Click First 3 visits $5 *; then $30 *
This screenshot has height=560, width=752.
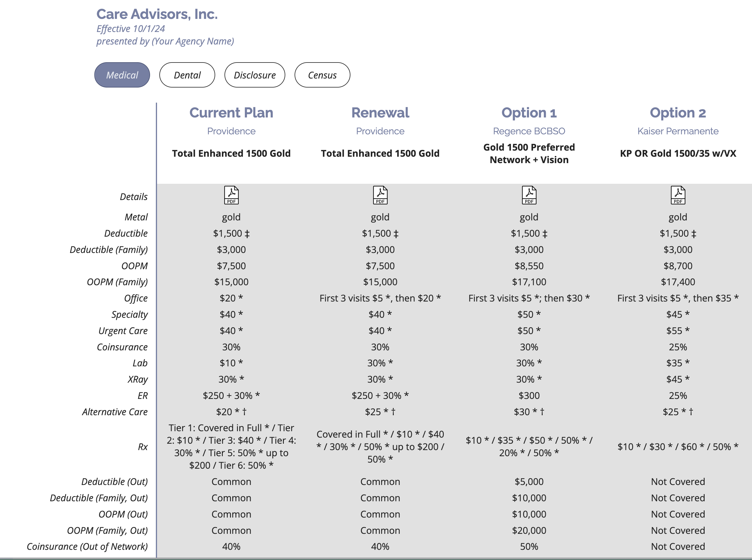pos(529,298)
